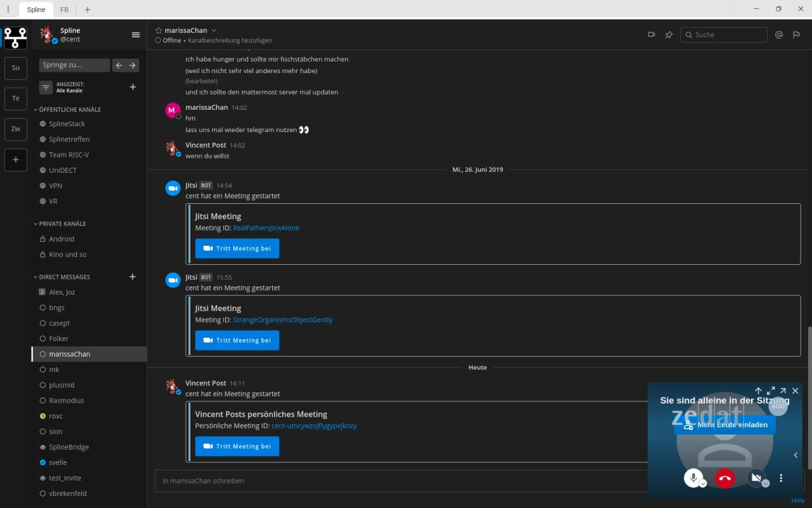Screen dimensions: 812x508
Task: Start a new direct message with the plus icon
Action: (x=132, y=276)
